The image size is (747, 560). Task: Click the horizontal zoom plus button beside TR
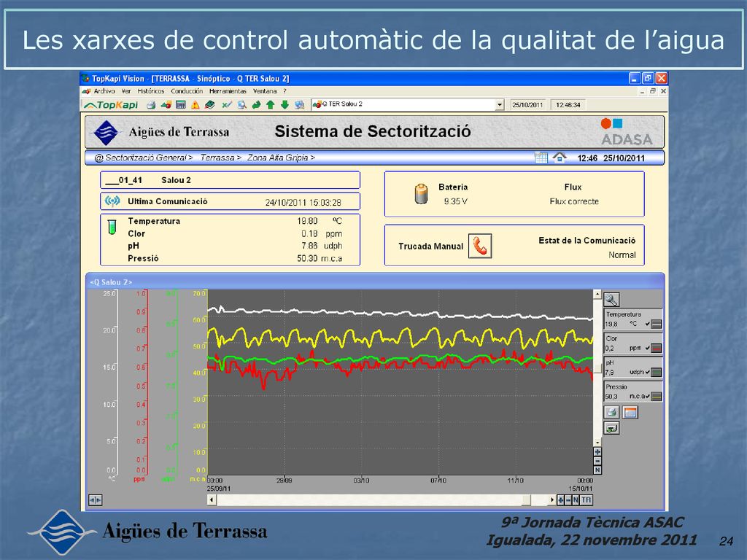click(561, 500)
